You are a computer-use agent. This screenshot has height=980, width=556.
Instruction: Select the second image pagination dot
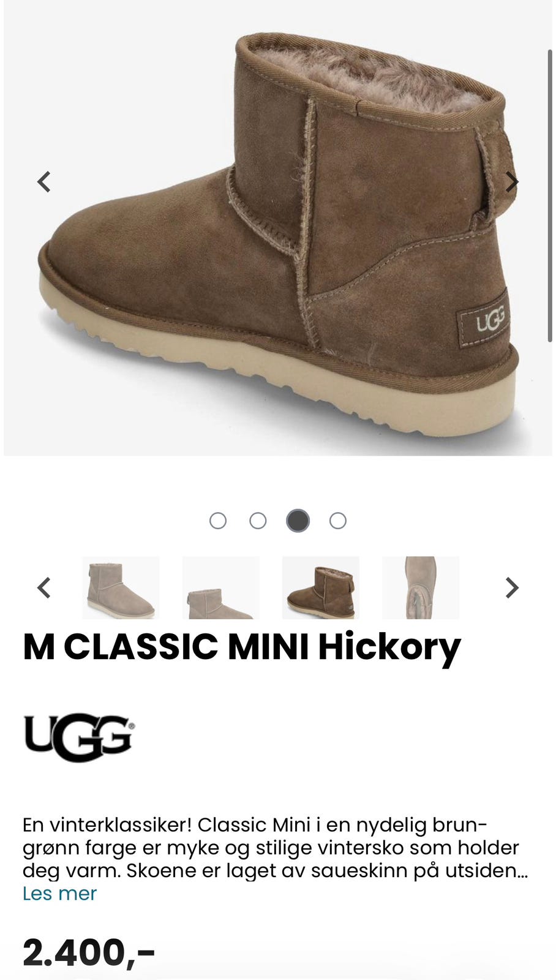258,521
